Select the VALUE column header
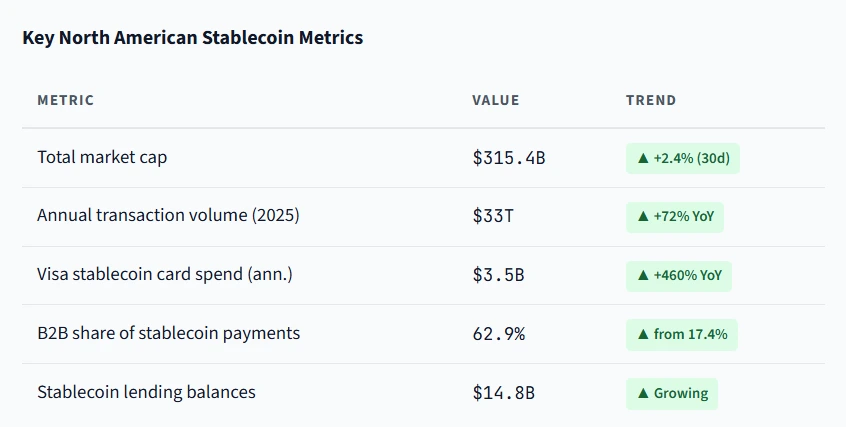 [x=496, y=101]
